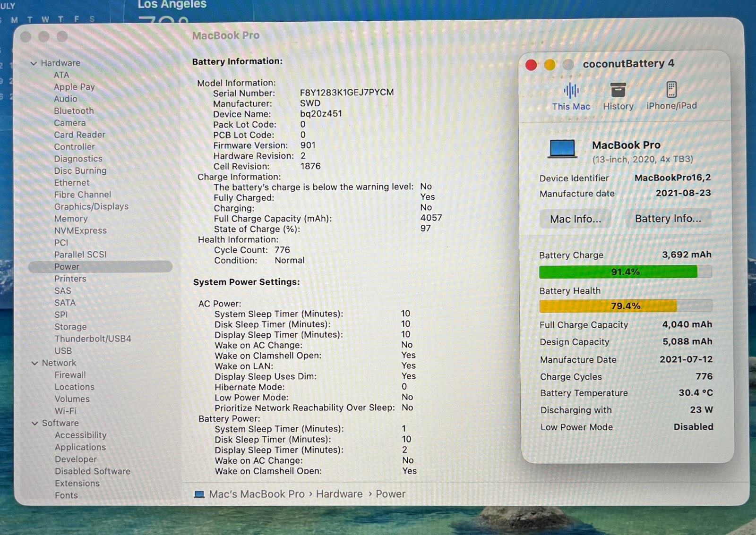Select SAS in the sidebar
756x535 pixels.
pos(63,291)
